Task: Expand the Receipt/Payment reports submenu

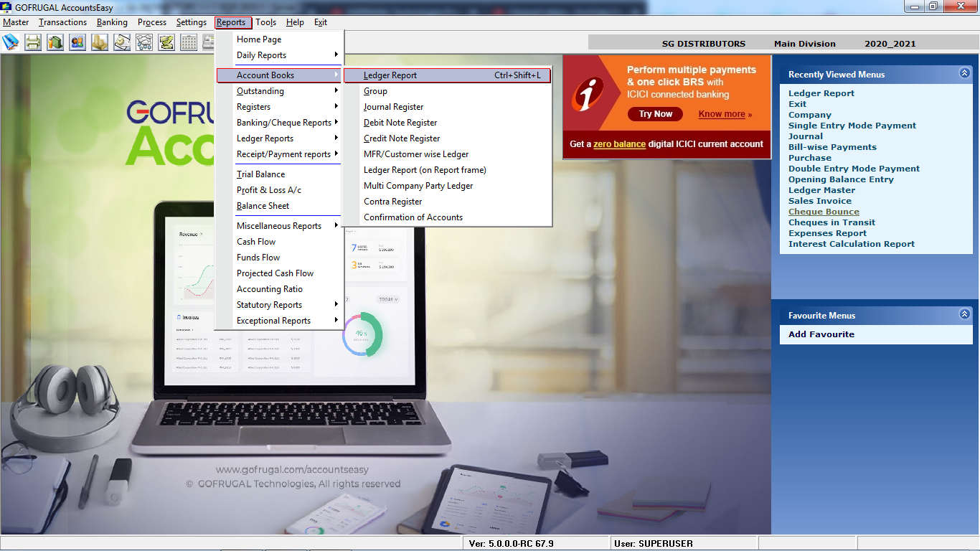Action: [280, 154]
